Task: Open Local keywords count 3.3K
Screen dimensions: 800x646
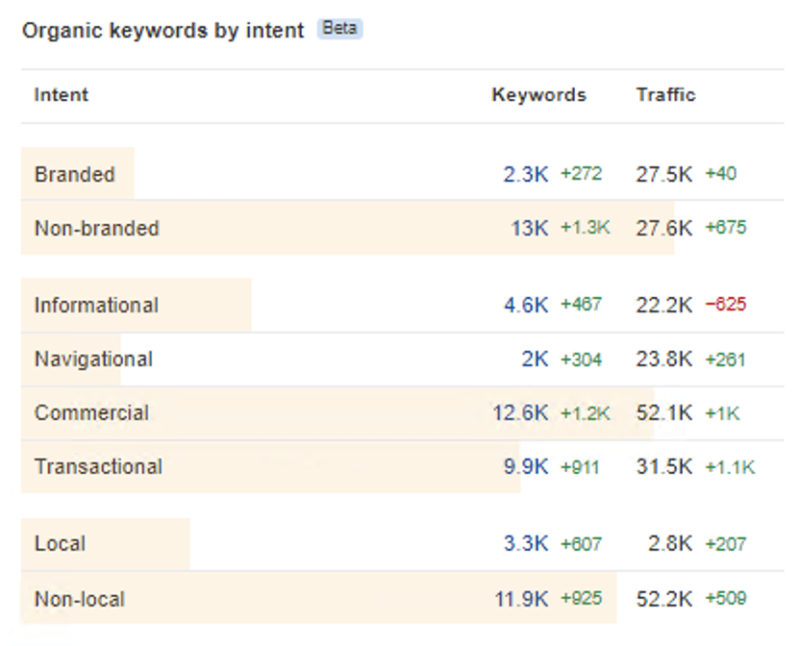Action: [x=526, y=545]
